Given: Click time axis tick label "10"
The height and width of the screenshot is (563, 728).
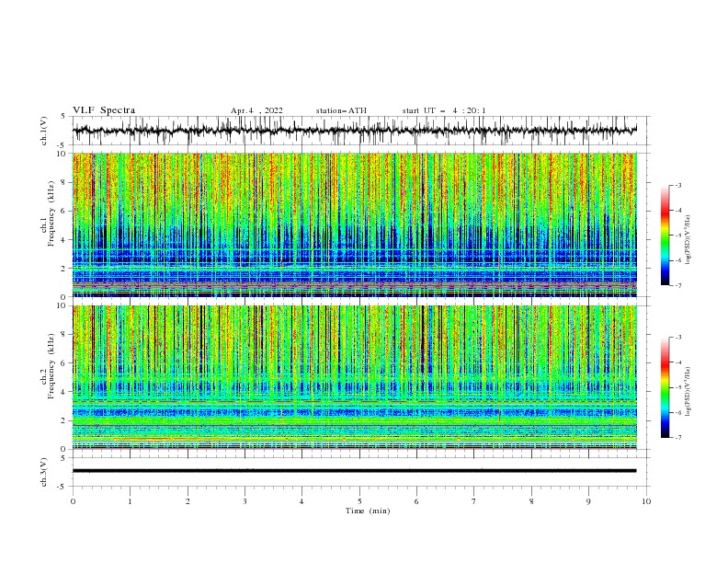Looking at the screenshot, I should click(646, 501).
